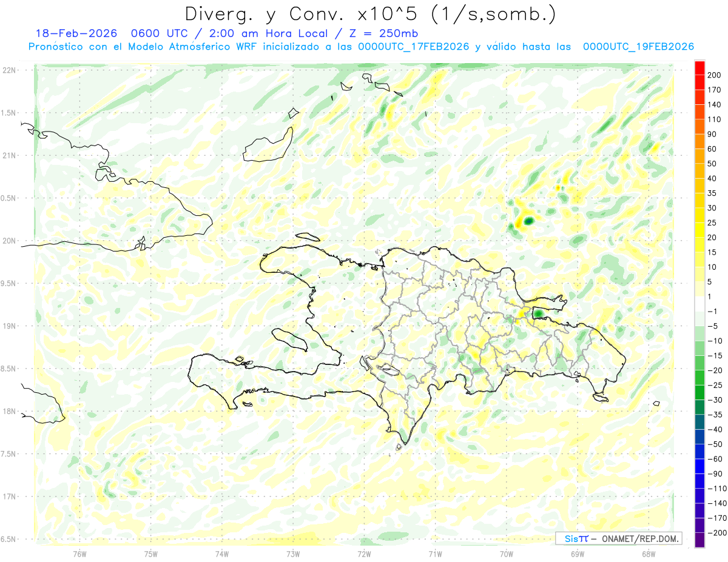Click the '19N' latitude label
This screenshot has width=728, height=562.
point(9,326)
